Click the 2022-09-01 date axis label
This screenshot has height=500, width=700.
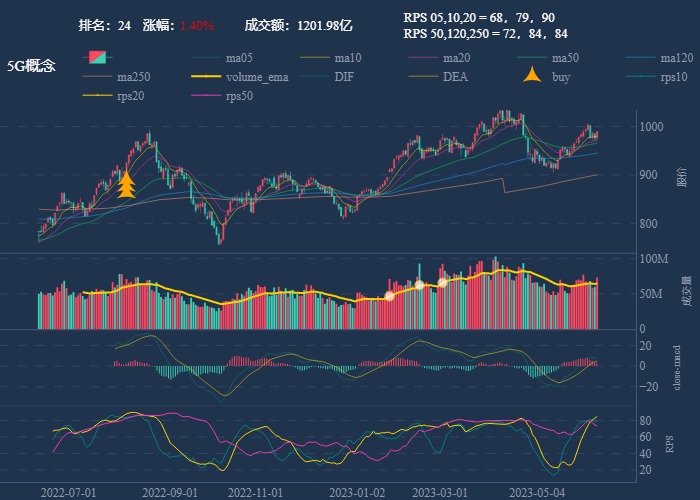(170, 492)
